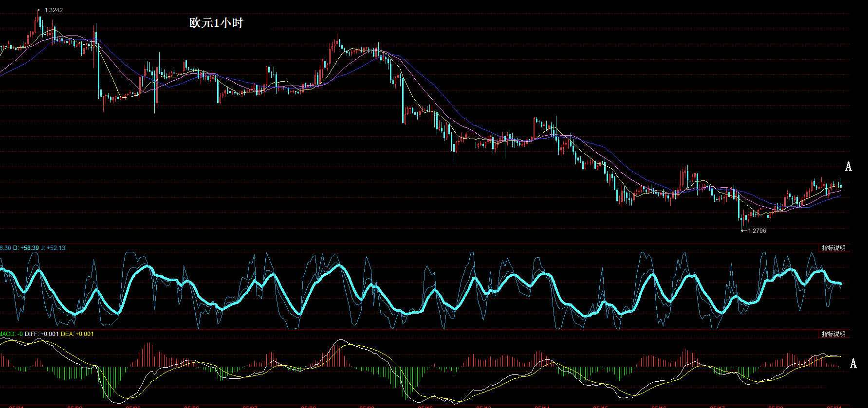
Task: Click the A marker beside MACD panel
Action: click(853, 363)
